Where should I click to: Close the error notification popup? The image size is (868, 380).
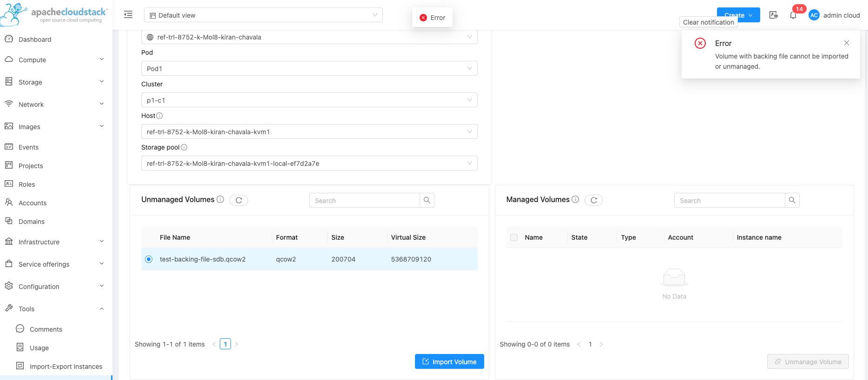pos(847,43)
